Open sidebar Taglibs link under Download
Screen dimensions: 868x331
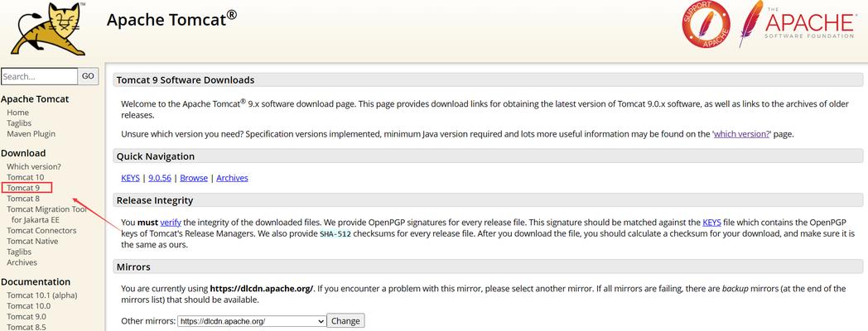pos(19,252)
